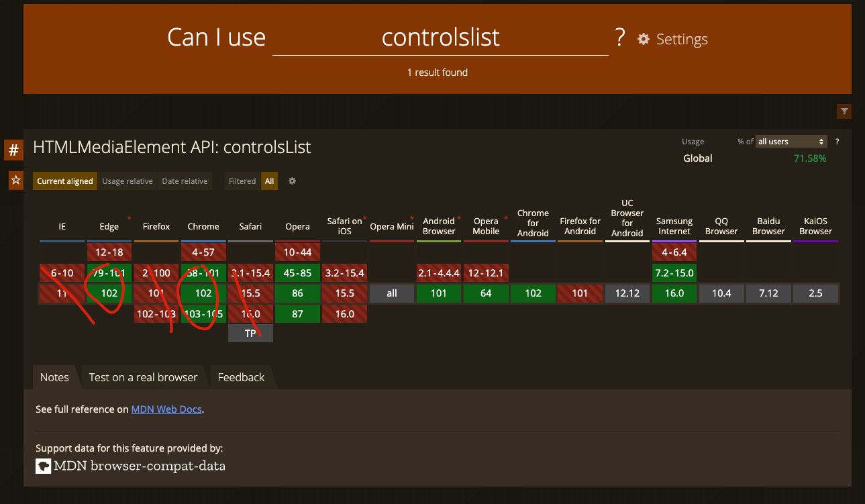Click the IE column header
The image size is (865, 504).
tap(62, 227)
